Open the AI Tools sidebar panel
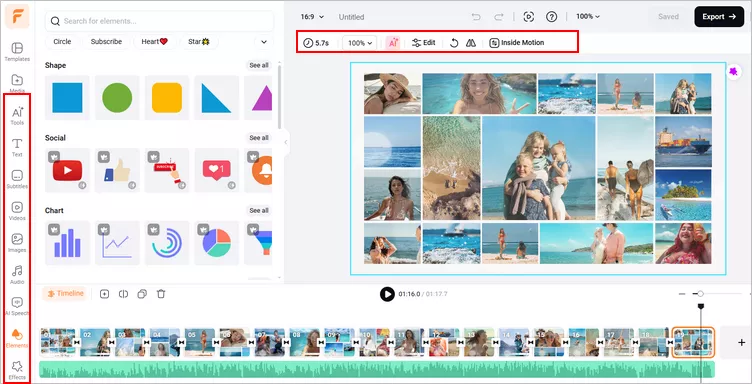 coord(17,116)
